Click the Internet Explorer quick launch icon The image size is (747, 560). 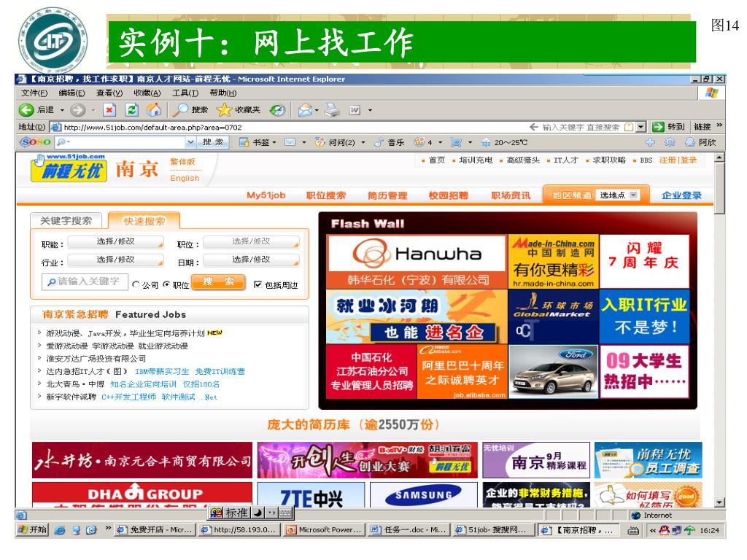(x=60, y=530)
